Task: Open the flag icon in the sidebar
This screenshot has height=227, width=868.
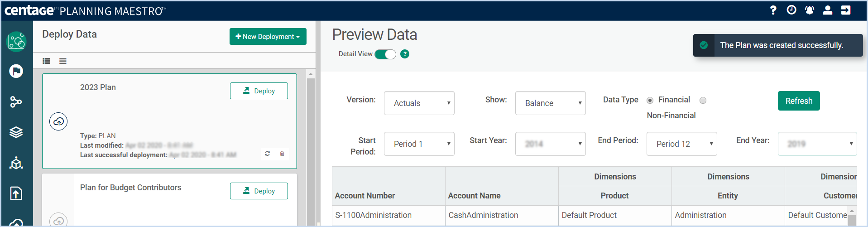Action: (x=16, y=71)
